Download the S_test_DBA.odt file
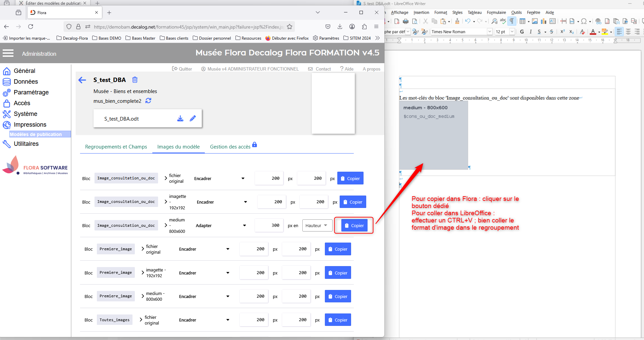The width and height of the screenshot is (644, 340). click(x=180, y=119)
